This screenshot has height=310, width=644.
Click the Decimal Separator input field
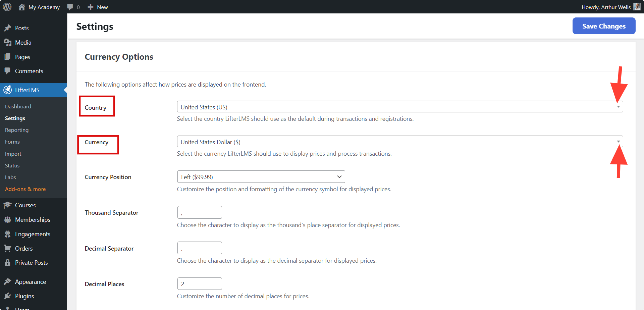click(x=200, y=248)
